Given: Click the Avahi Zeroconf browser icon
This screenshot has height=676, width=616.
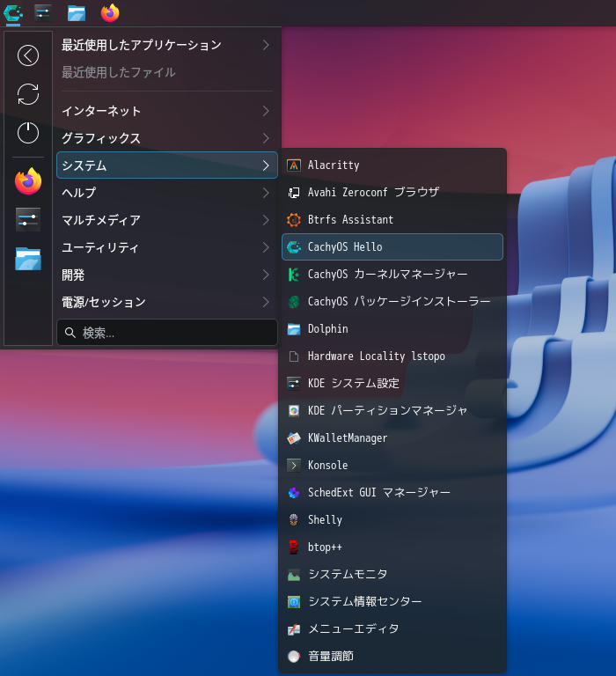Looking at the screenshot, I should [x=294, y=192].
